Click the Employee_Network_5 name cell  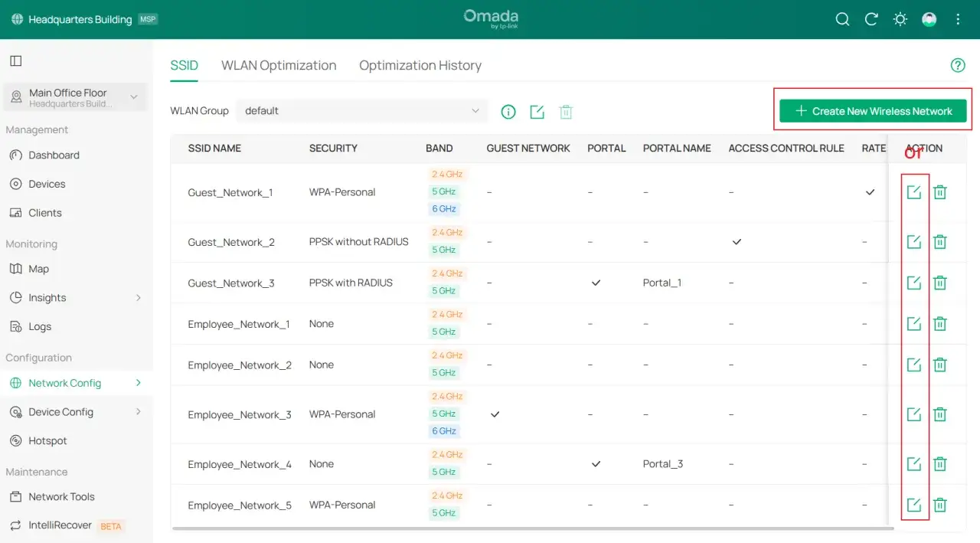pyautogui.click(x=240, y=505)
